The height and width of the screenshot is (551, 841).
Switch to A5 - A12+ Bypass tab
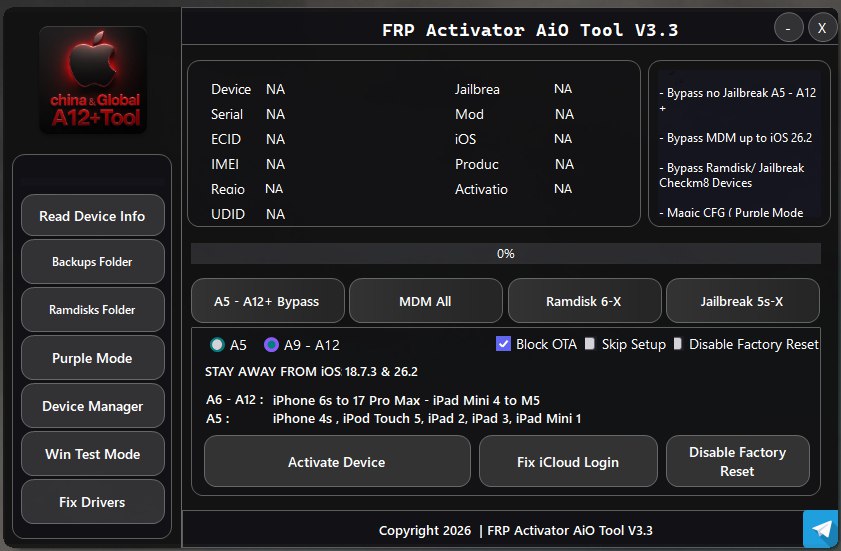[267, 301]
